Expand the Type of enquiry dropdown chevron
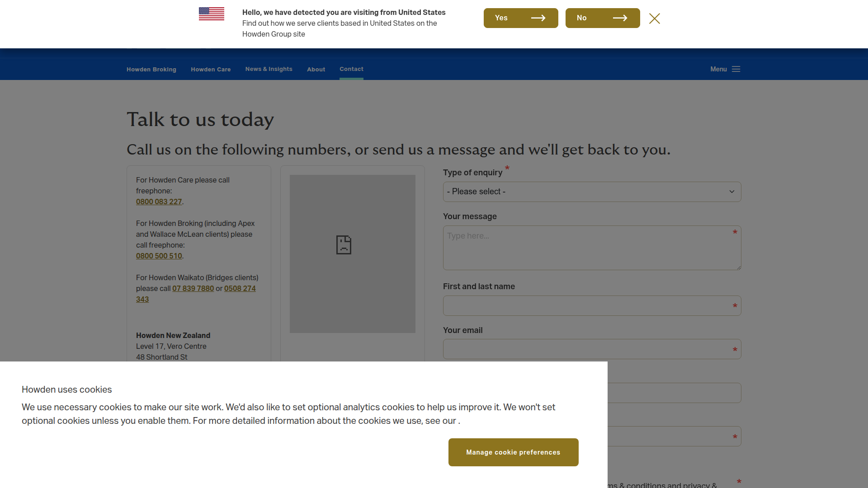The image size is (868, 488). coord(732,192)
